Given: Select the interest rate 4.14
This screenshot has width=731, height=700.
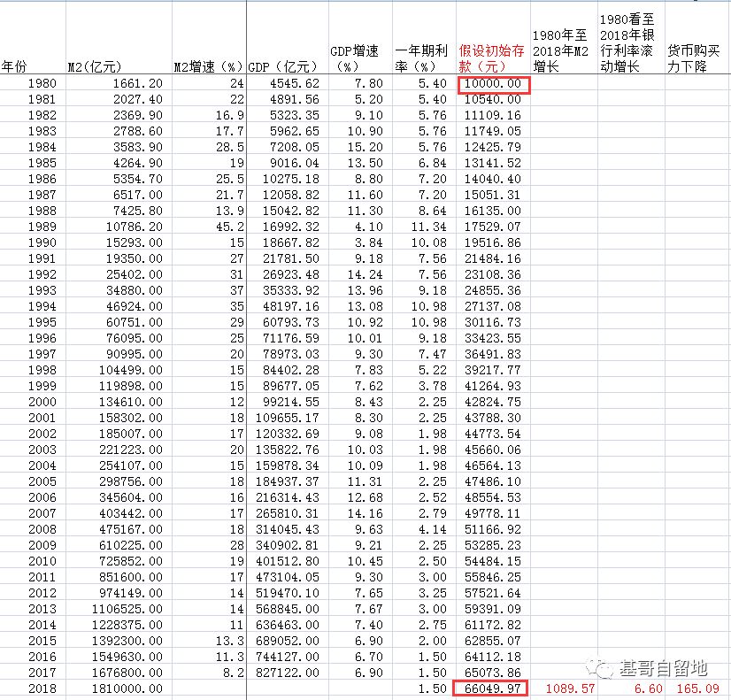Looking at the screenshot, I should coord(432,529).
